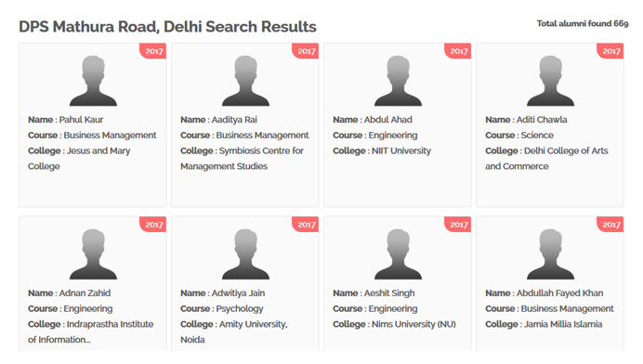Viewport: 643px width, 364px height.
Task: Click Aaditya Rai's profile avatar icon
Action: pos(245,81)
